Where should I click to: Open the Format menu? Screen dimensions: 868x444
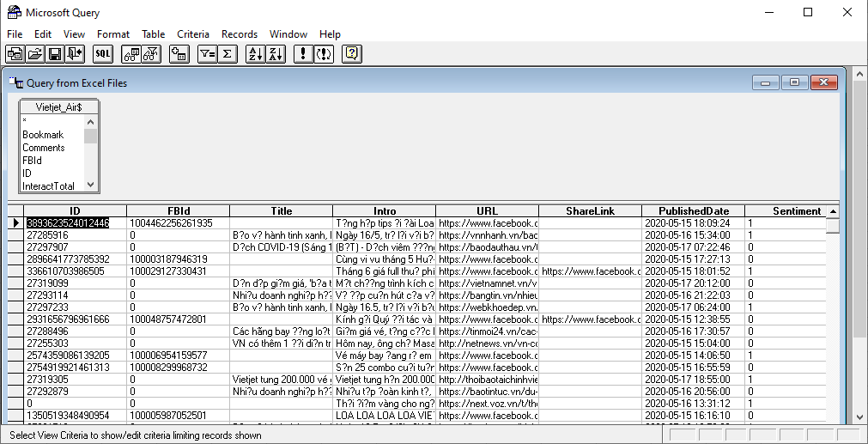tap(113, 34)
